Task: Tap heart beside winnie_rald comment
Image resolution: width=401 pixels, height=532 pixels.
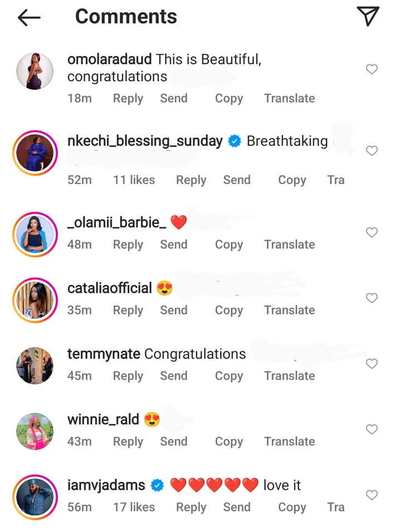Action: pos(371,429)
